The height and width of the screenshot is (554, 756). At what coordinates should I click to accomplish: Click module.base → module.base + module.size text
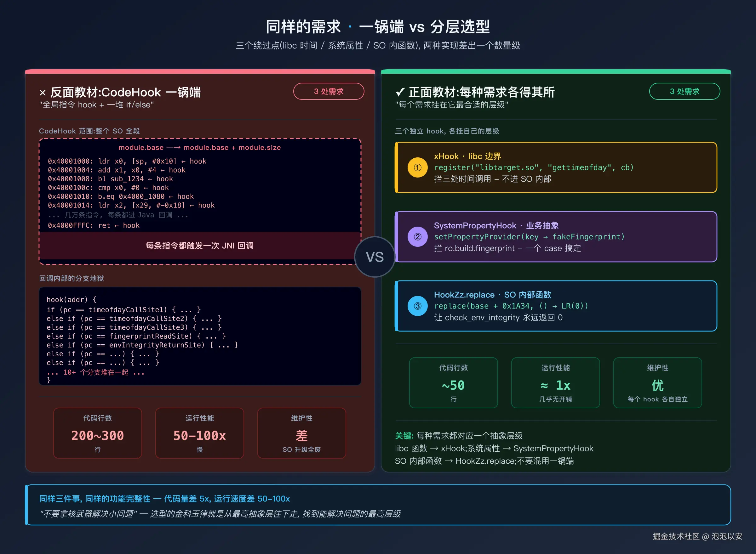[200, 148]
